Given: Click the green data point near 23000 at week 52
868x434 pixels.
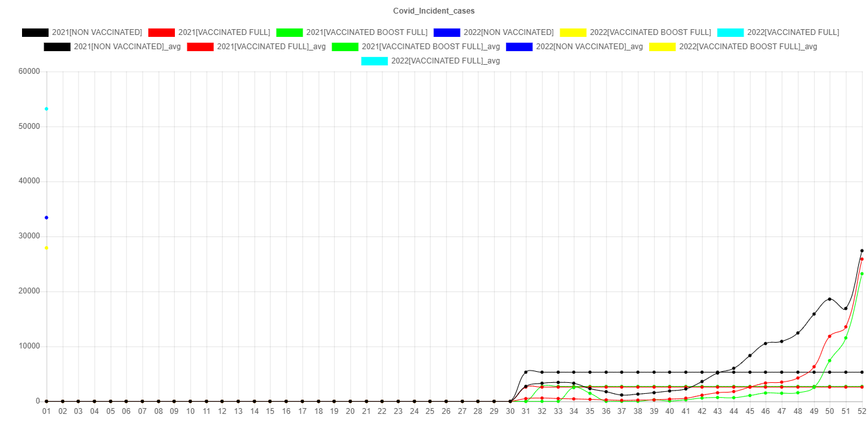Looking at the screenshot, I should click(862, 274).
